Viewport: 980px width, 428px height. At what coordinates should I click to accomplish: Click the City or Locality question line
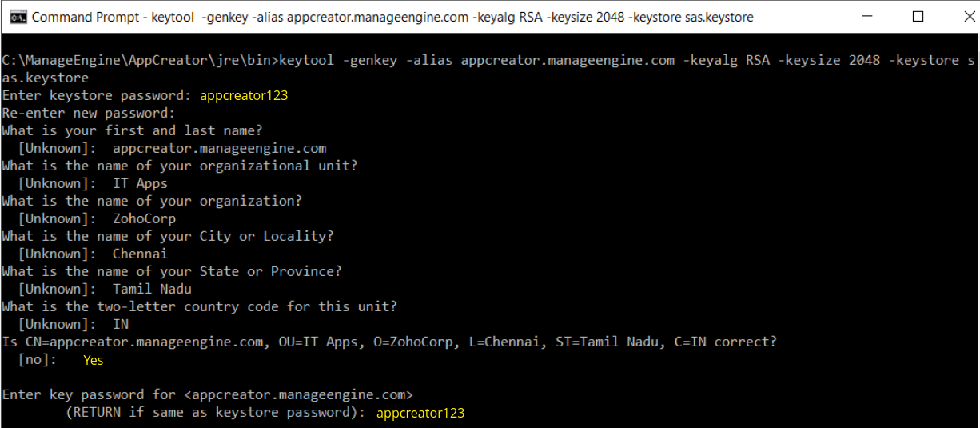[168, 236]
